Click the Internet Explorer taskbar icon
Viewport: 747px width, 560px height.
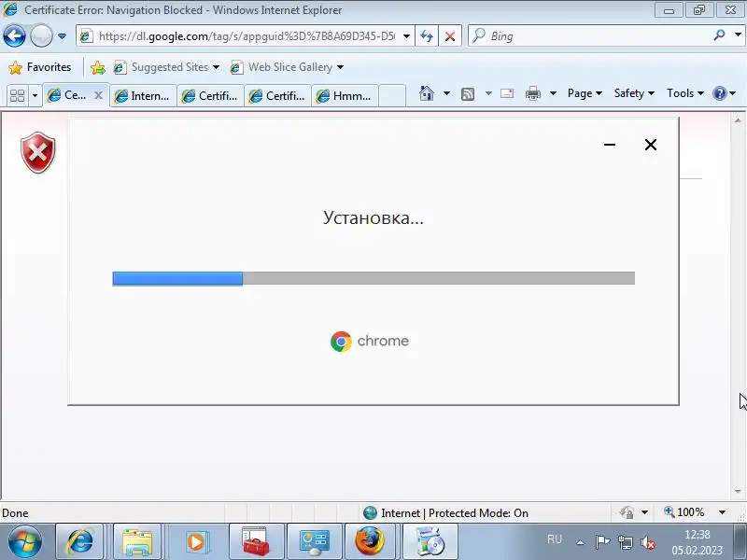[x=79, y=542]
